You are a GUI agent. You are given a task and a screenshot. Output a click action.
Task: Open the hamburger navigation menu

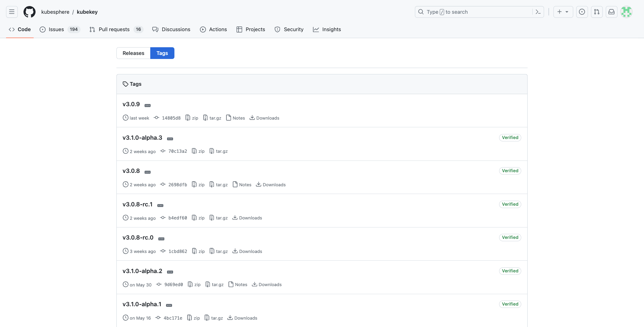pyautogui.click(x=12, y=12)
